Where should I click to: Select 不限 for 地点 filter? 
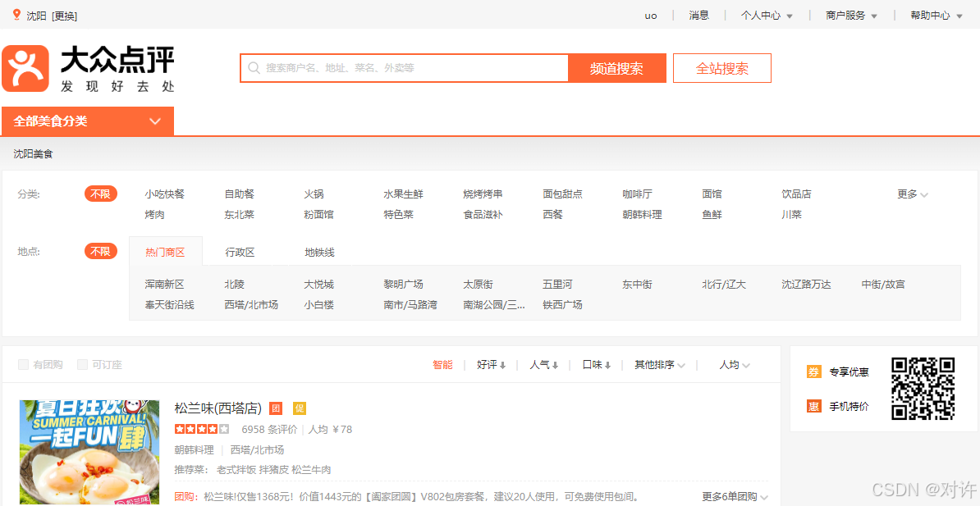101,252
